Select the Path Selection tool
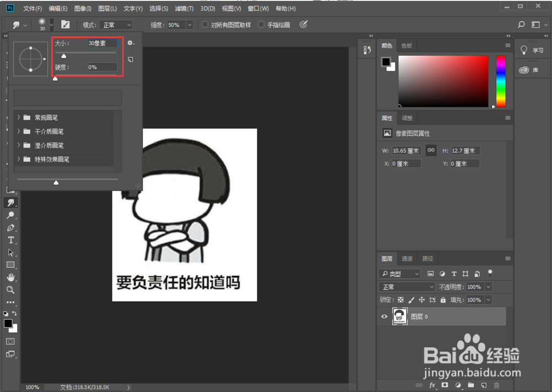 (x=10, y=252)
